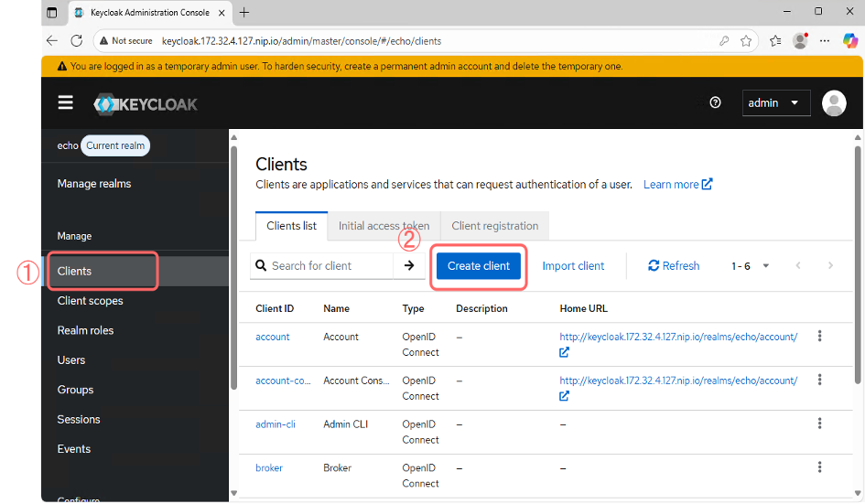
Task: Submit search using the arrow button
Action: pos(409,266)
